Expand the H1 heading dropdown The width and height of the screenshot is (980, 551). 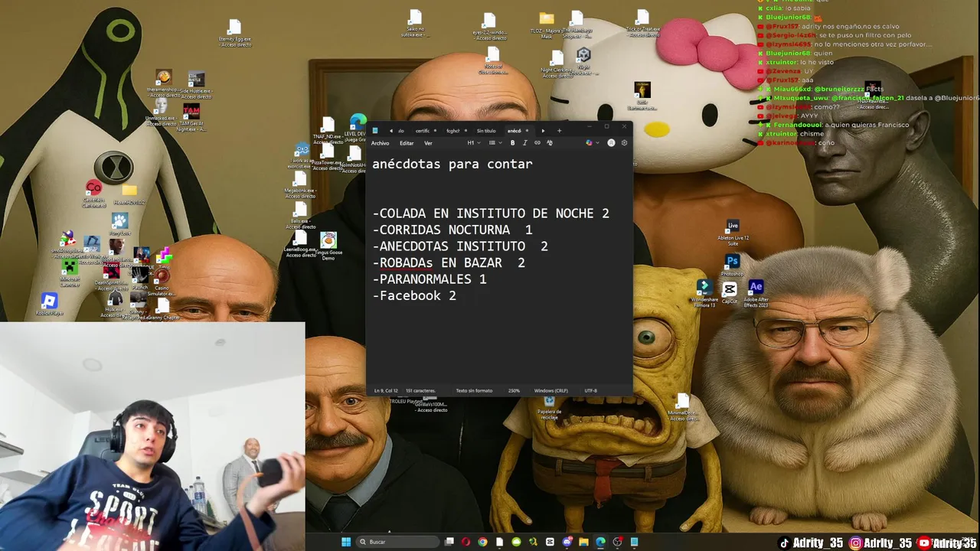coord(474,142)
